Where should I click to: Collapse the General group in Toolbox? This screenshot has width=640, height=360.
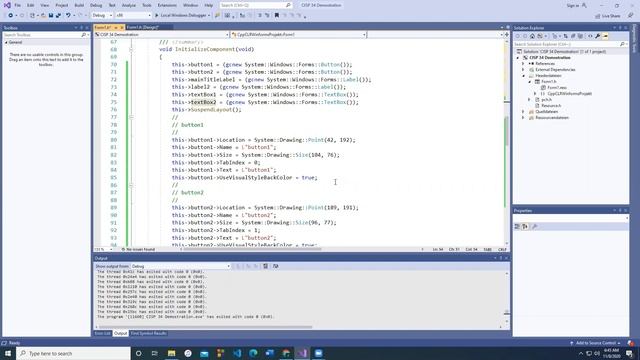6,42
